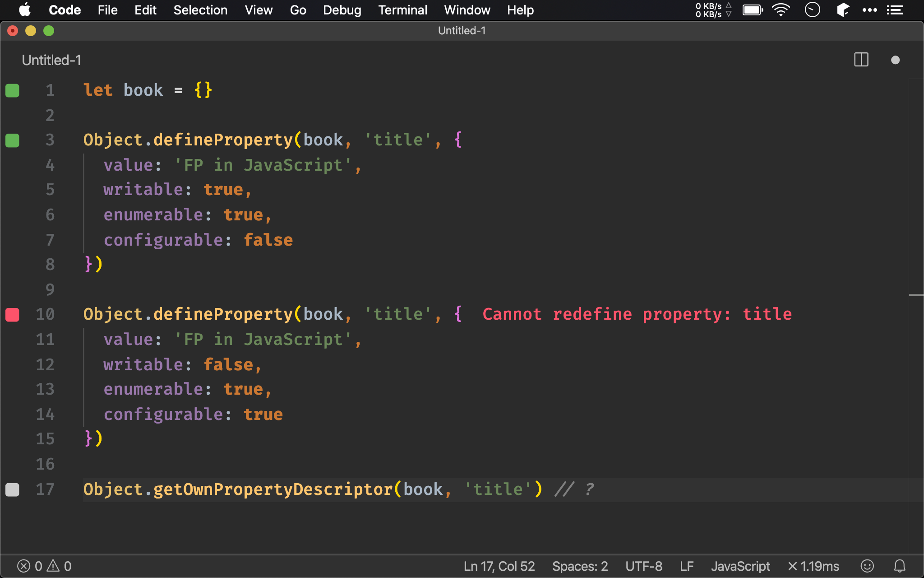
Task: Click the editor overview scrollbar marker
Action: pyautogui.click(x=916, y=295)
